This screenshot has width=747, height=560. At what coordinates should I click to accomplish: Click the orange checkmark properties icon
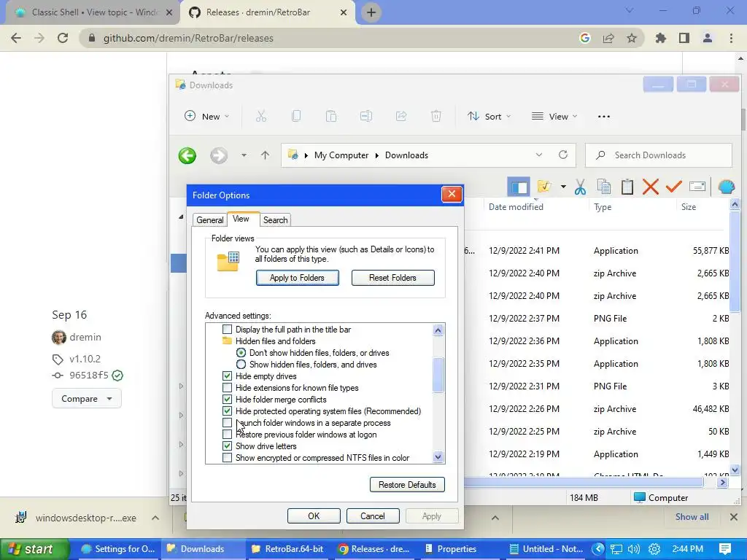click(673, 187)
